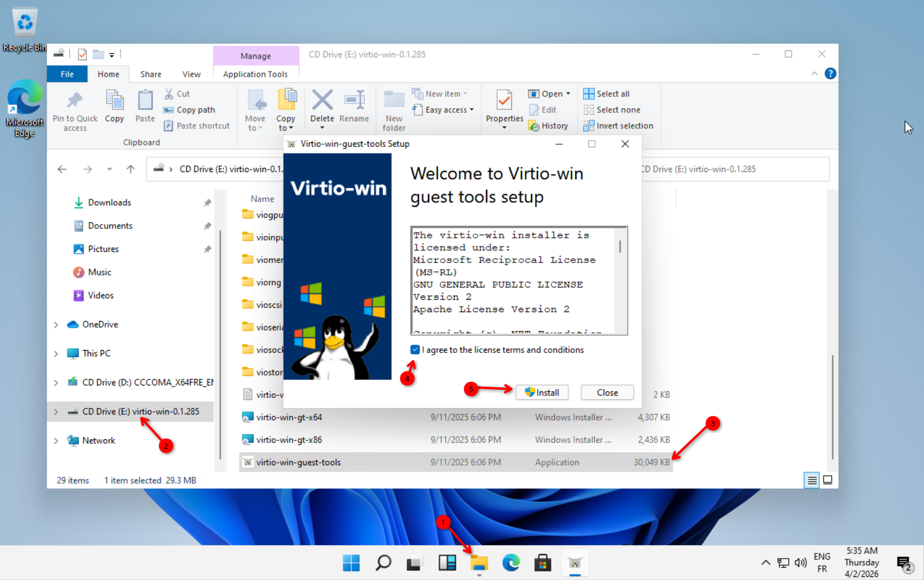
Task: Open the View ribbon tab
Action: (x=191, y=74)
